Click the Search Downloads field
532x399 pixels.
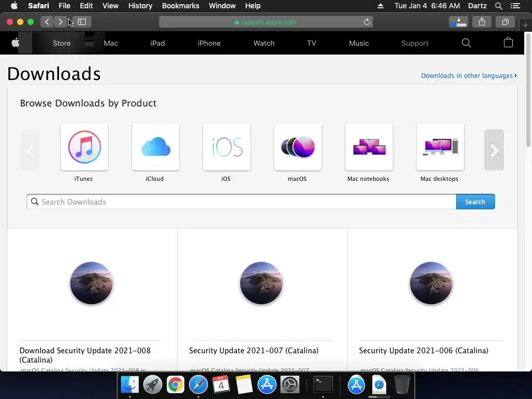point(242,202)
